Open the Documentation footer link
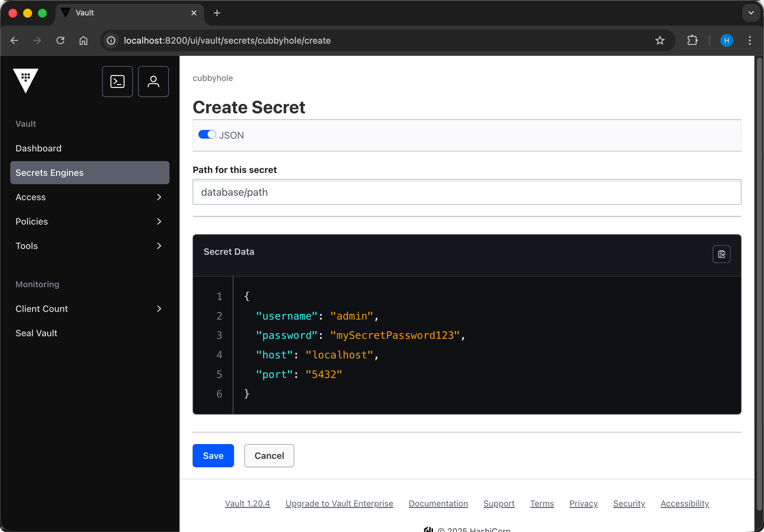The height and width of the screenshot is (532, 764). [438, 503]
